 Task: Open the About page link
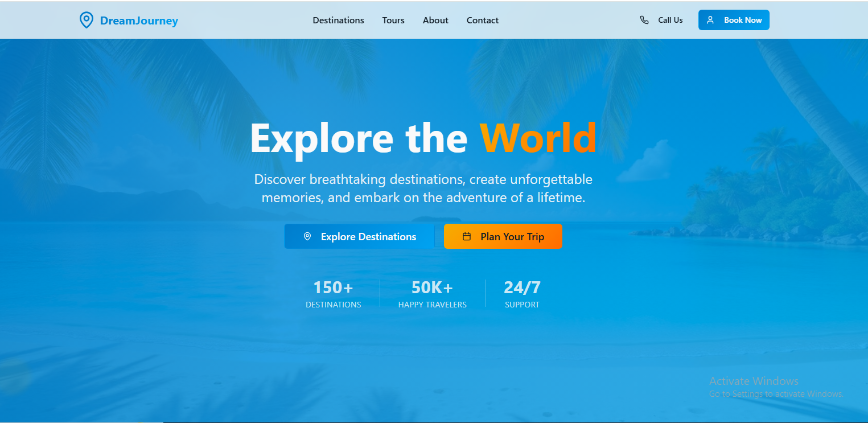click(x=435, y=20)
